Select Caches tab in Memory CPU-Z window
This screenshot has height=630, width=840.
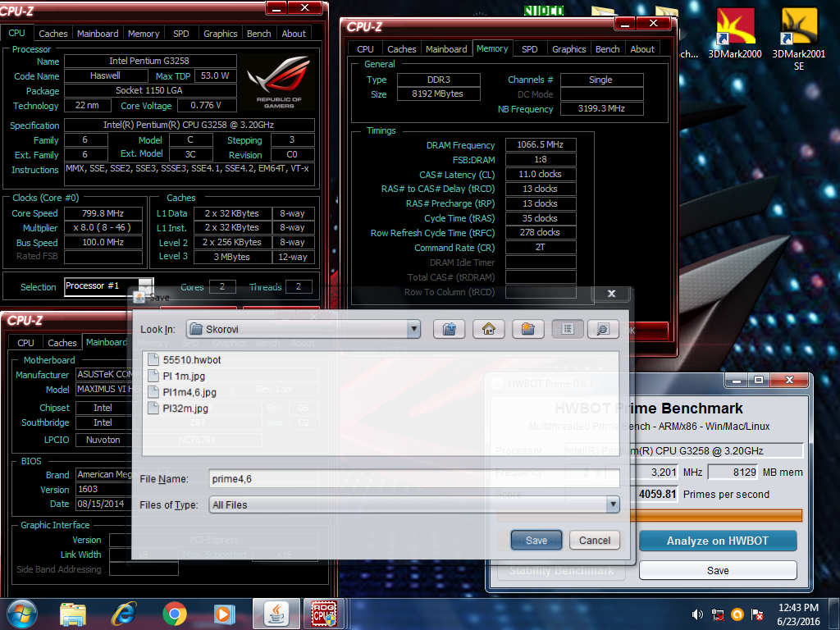click(401, 48)
